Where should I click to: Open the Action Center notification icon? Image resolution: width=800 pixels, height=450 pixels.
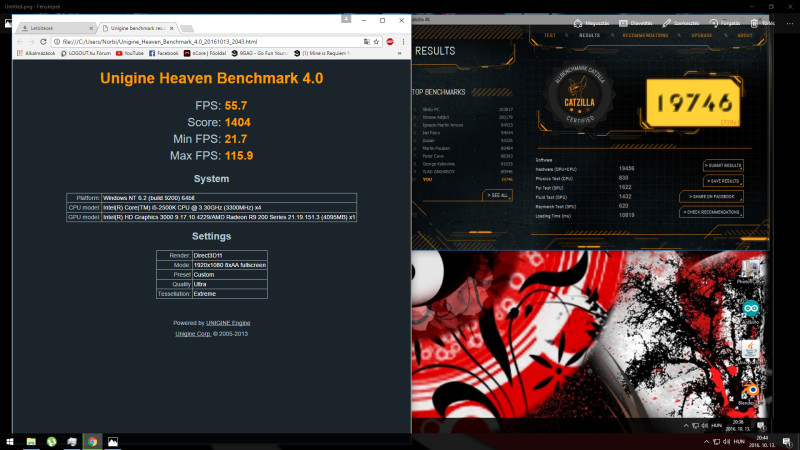tap(787, 441)
